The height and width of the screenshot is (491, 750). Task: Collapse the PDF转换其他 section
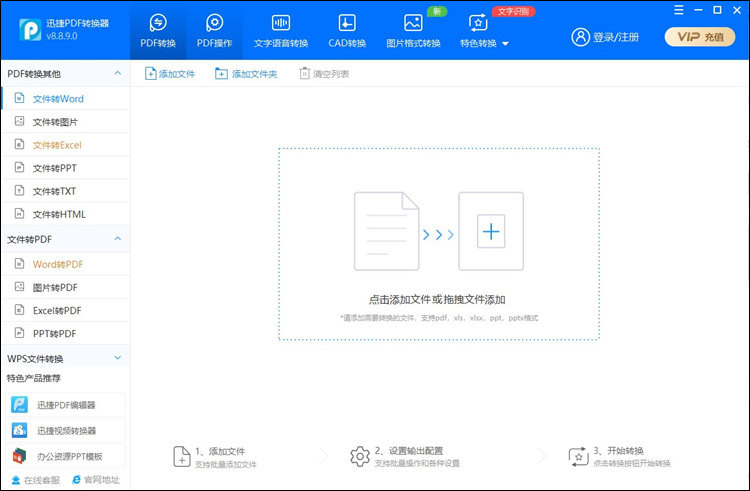(x=118, y=73)
